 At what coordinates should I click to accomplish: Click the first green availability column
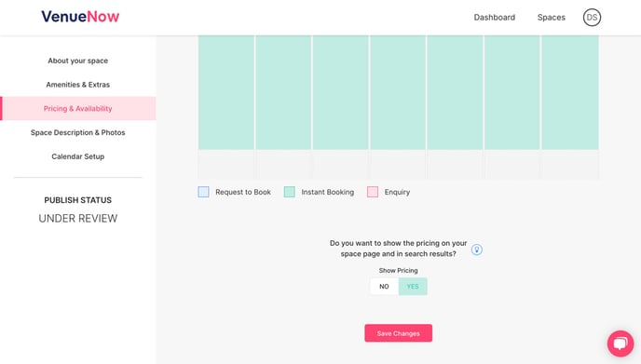226,92
